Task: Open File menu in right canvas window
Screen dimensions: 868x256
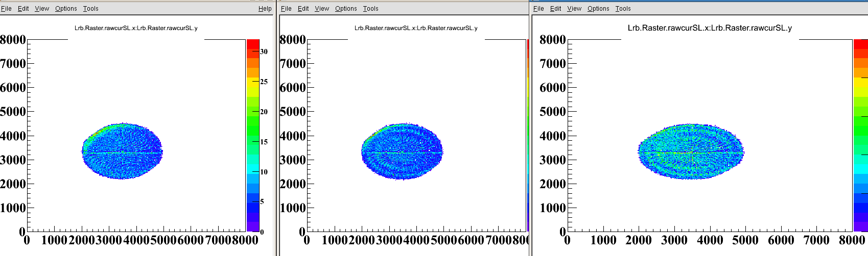Action: (538, 9)
